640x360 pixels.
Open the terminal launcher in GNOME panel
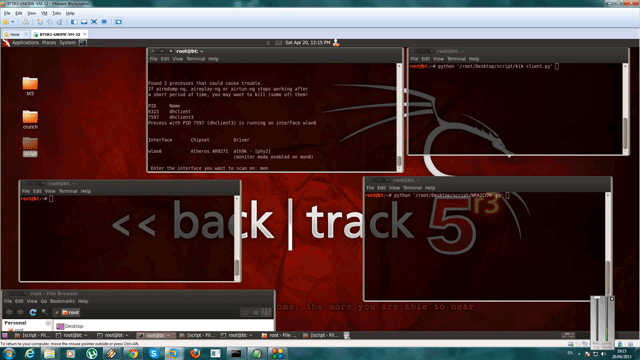(x=82, y=42)
